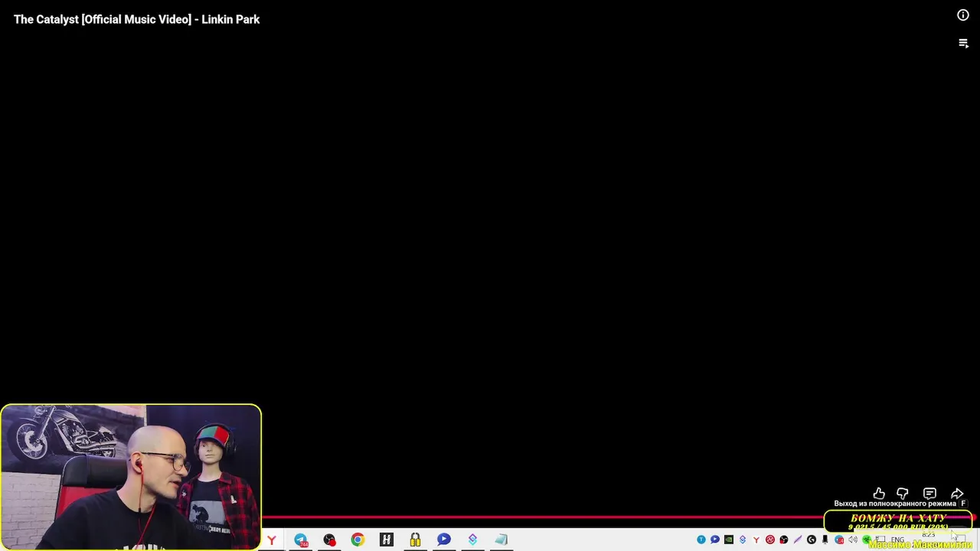Click the NVIDIA icon in system tray
This screenshot has width=980, height=551.
729,540
